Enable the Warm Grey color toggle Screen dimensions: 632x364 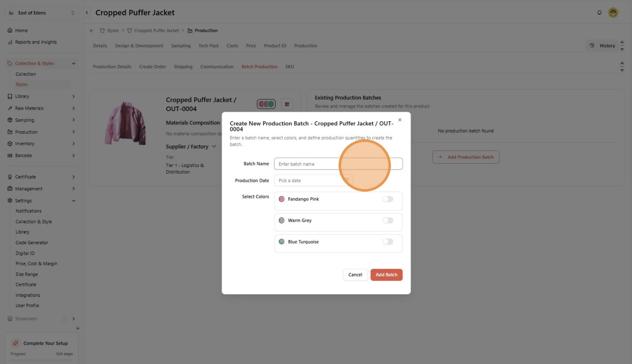pyautogui.click(x=388, y=220)
